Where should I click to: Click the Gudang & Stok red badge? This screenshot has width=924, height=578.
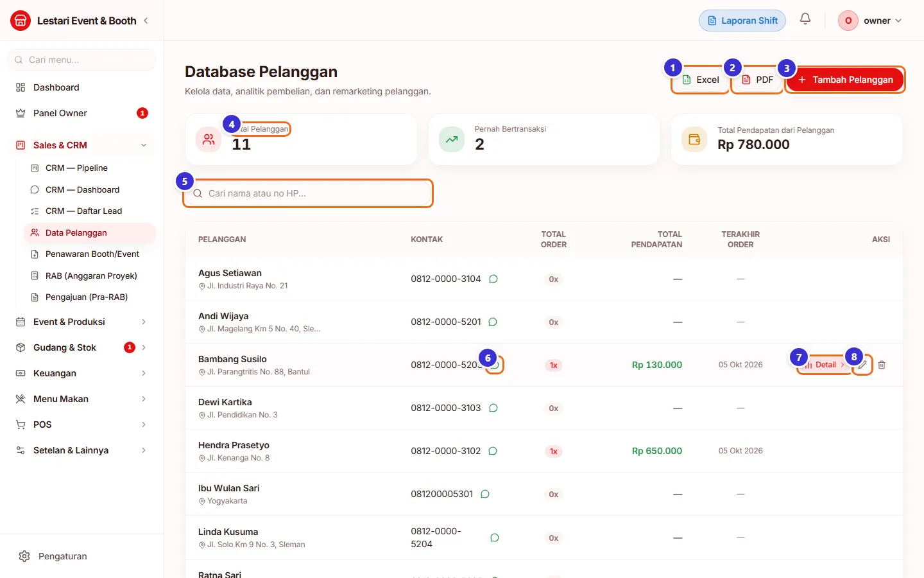coord(130,347)
